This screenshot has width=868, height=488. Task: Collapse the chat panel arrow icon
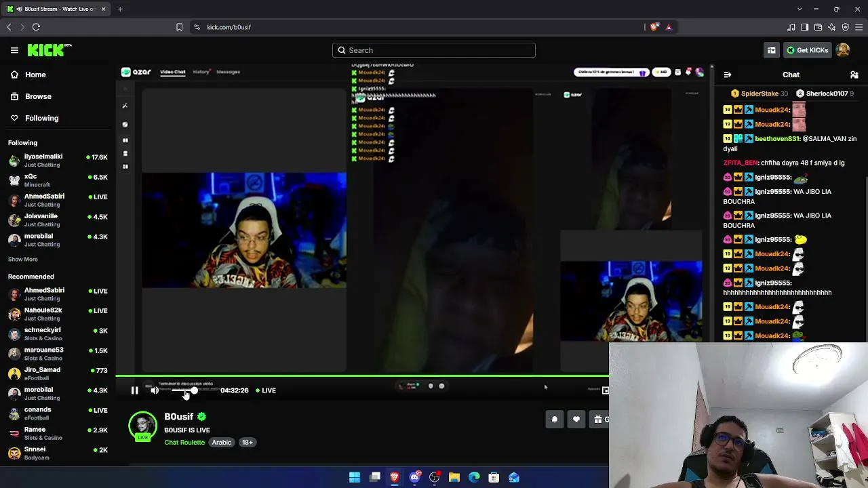pyautogui.click(x=727, y=75)
